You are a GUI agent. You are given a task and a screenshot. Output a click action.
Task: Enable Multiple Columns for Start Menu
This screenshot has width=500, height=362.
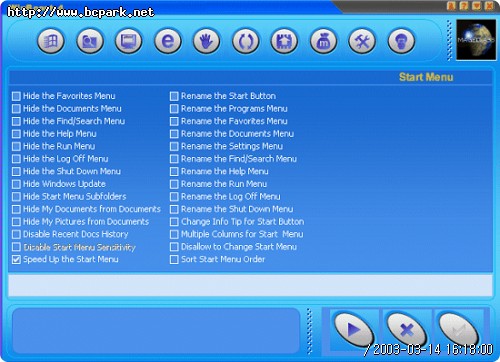[x=174, y=234]
